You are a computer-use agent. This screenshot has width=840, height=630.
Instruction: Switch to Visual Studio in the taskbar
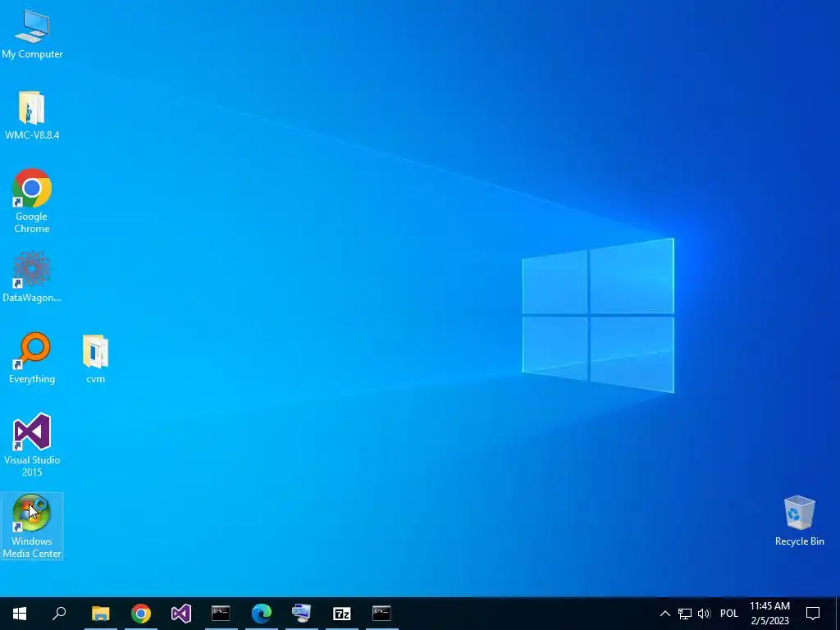point(181,614)
